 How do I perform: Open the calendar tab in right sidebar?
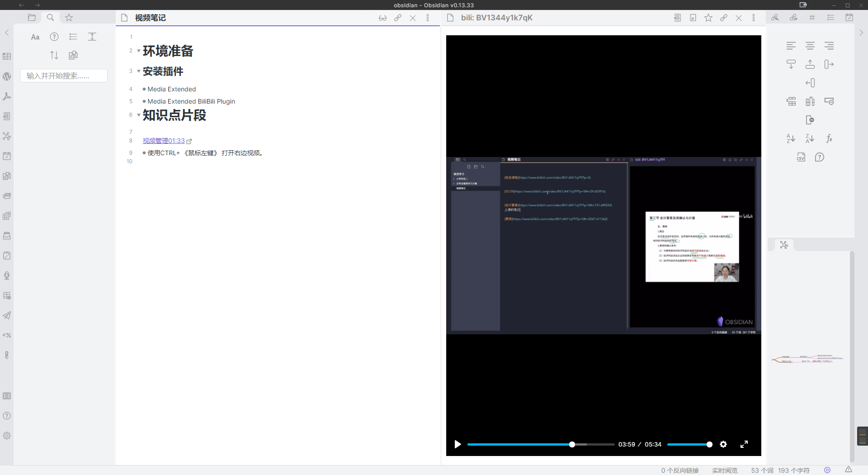[x=849, y=18]
